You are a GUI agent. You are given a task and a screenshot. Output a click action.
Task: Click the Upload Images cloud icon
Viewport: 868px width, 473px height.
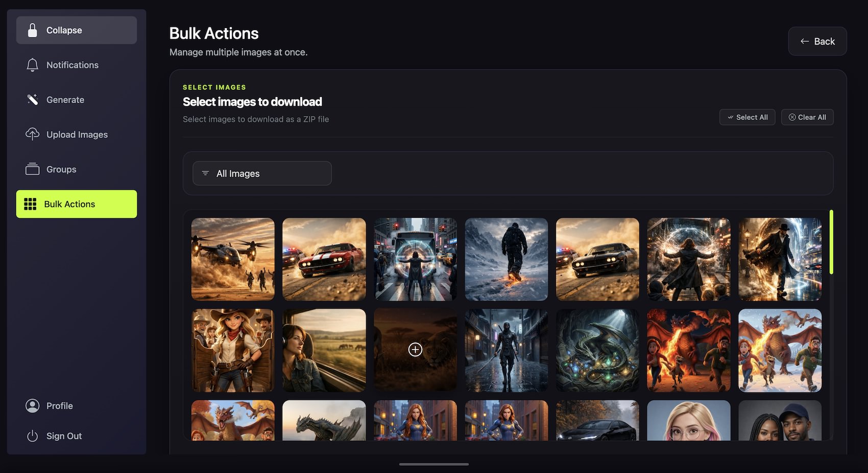point(32,134)
